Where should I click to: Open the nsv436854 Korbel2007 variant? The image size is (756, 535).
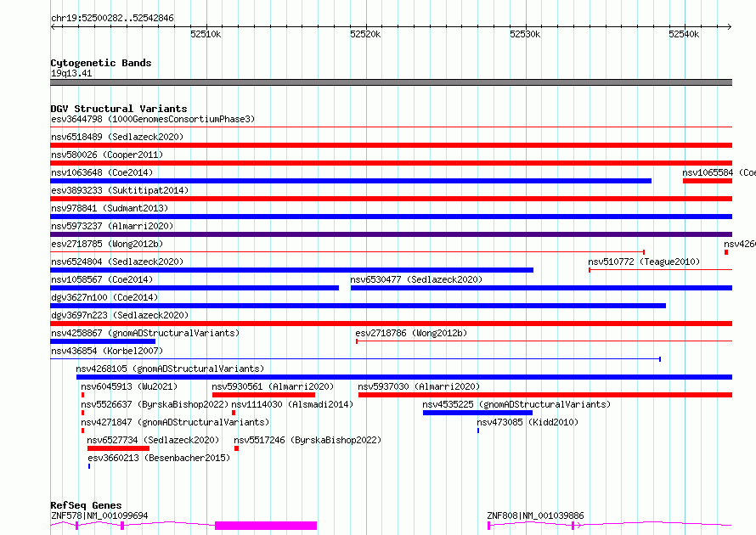(x=107, y=351)
